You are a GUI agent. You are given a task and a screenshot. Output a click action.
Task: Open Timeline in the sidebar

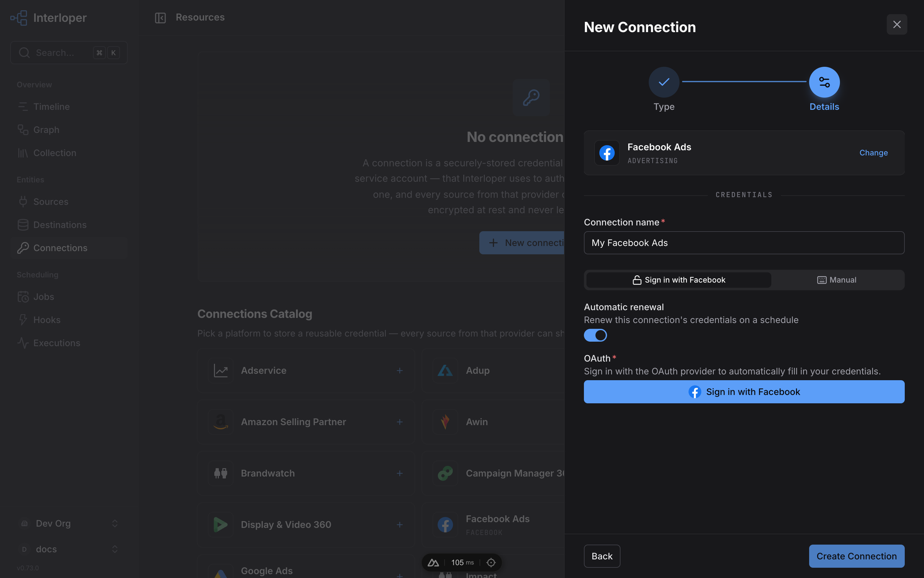tap(69, 107)
